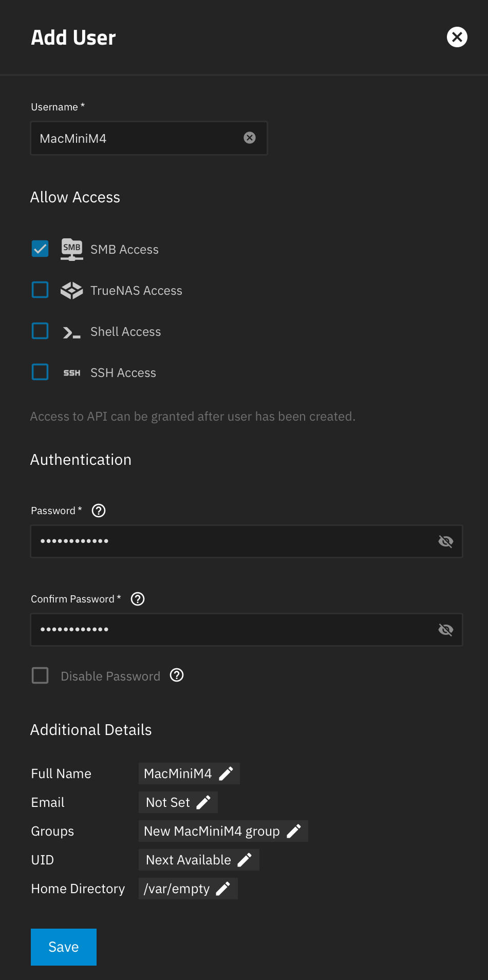Click the Confirm Password help icon
Viewport: 488px width, 980px height.
click(138, 599)
